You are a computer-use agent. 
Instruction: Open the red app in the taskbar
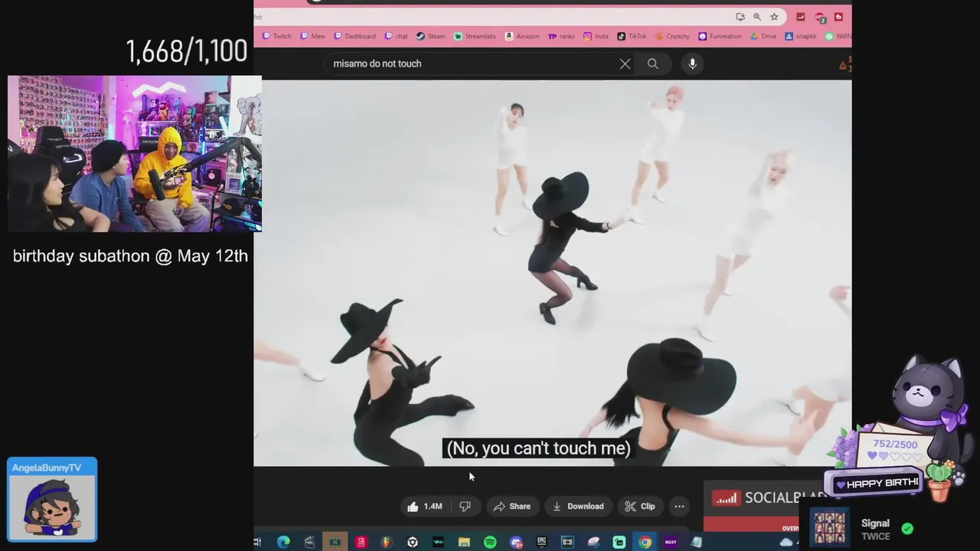click(361, 542)
